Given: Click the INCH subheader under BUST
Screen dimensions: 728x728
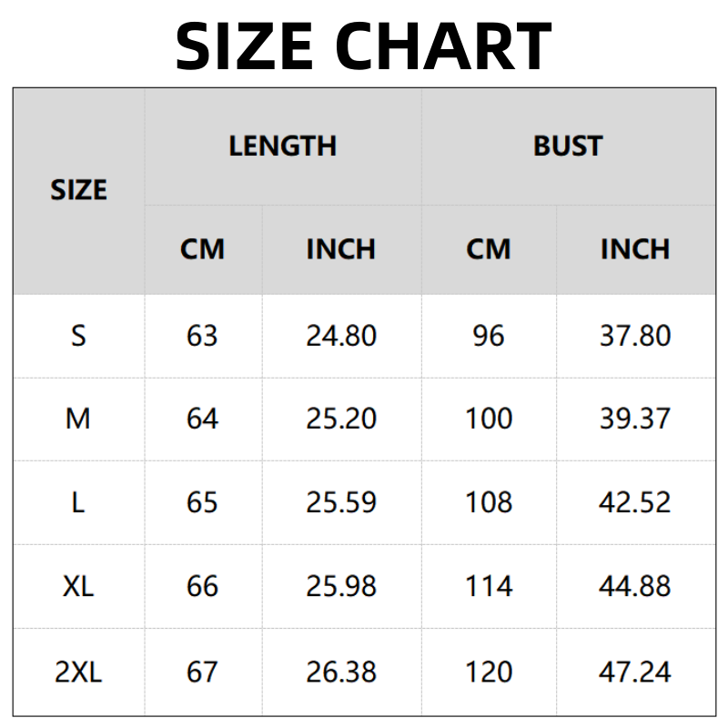Looking at the screenshot, I should click(635, 248).
